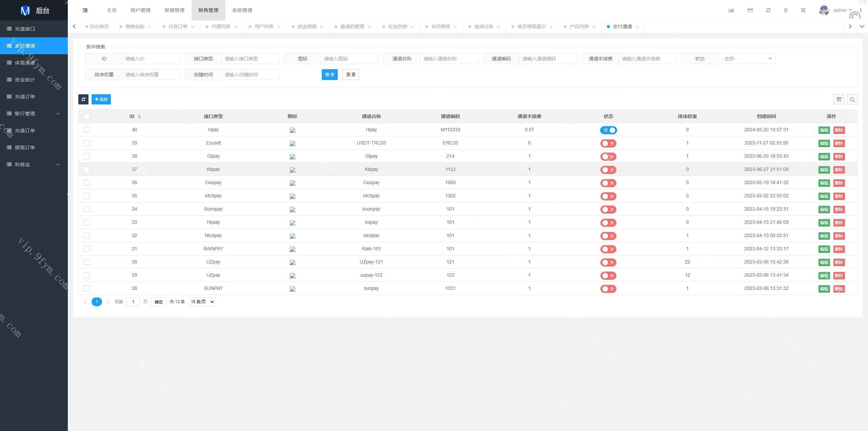Open the 状态 filter dropdown
The width and height of the screenshot is (868, 431).
click(747, 59)
